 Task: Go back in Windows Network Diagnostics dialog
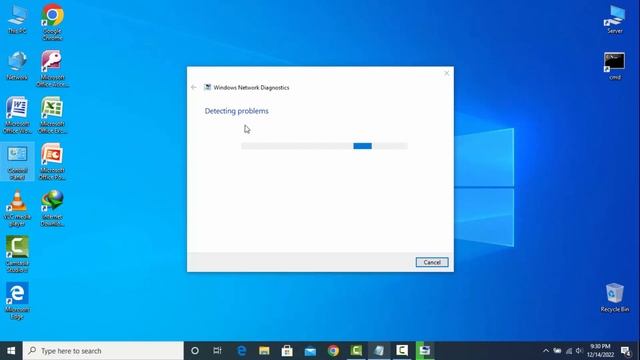click(194, 87)
